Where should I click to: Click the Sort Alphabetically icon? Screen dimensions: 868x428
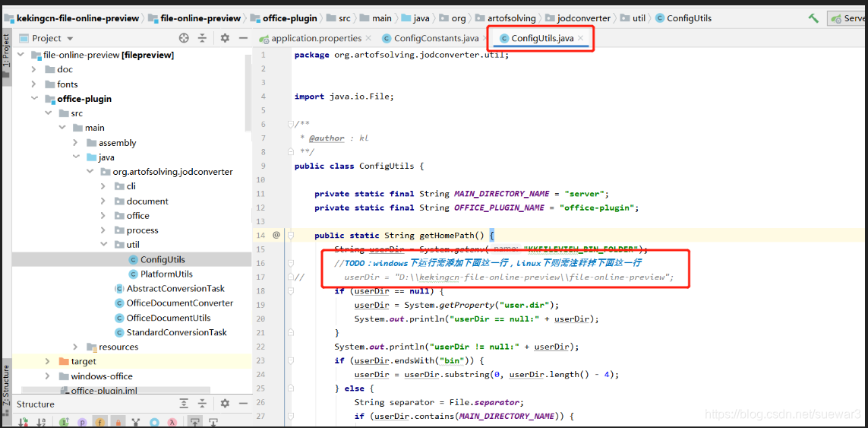40,422
